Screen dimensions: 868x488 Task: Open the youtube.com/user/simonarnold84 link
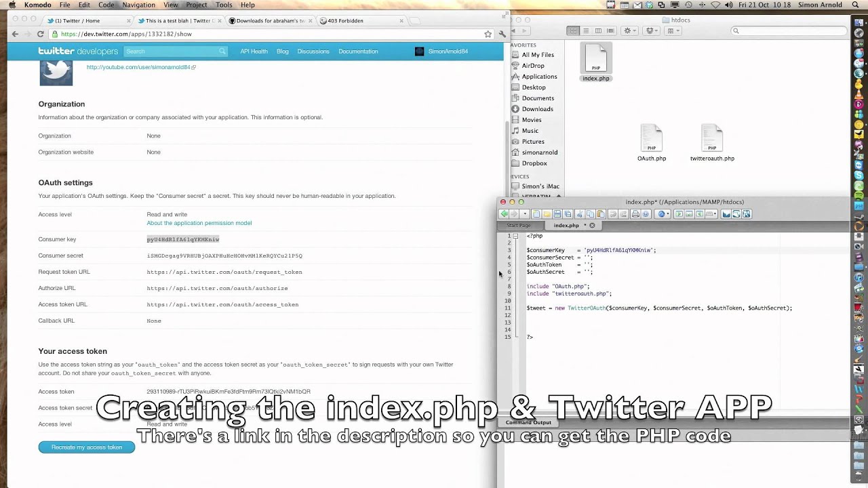coord(141,67)
